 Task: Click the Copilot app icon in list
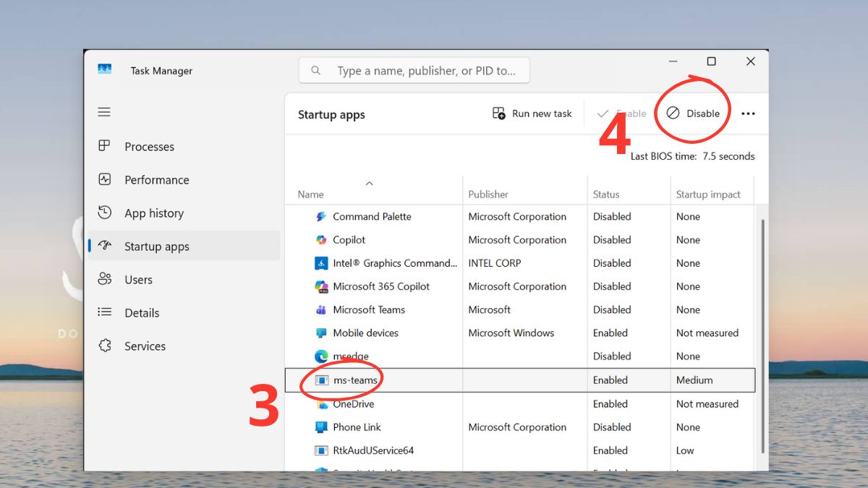[321, 240]
